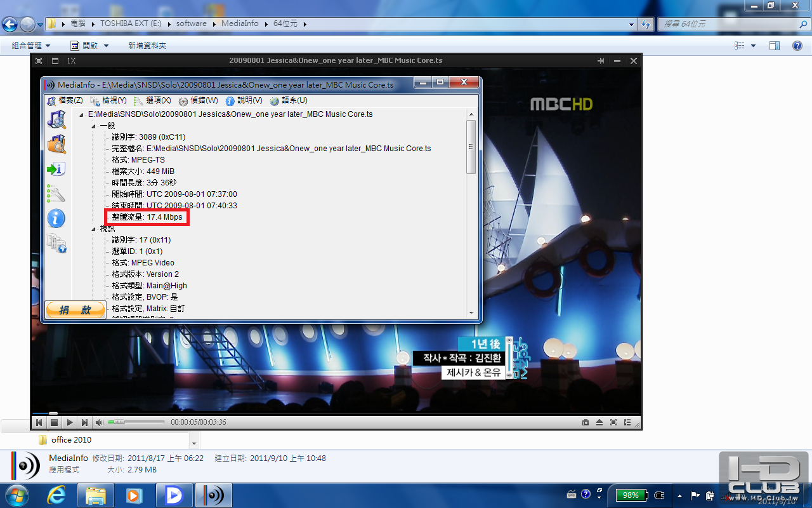Click the pin on top icon in player title bar

601,61
